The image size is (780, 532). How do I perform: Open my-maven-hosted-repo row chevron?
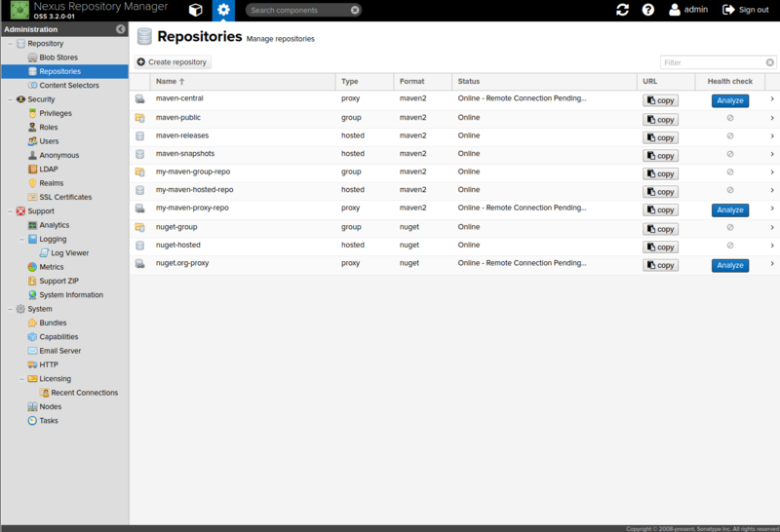click(772, 190)
